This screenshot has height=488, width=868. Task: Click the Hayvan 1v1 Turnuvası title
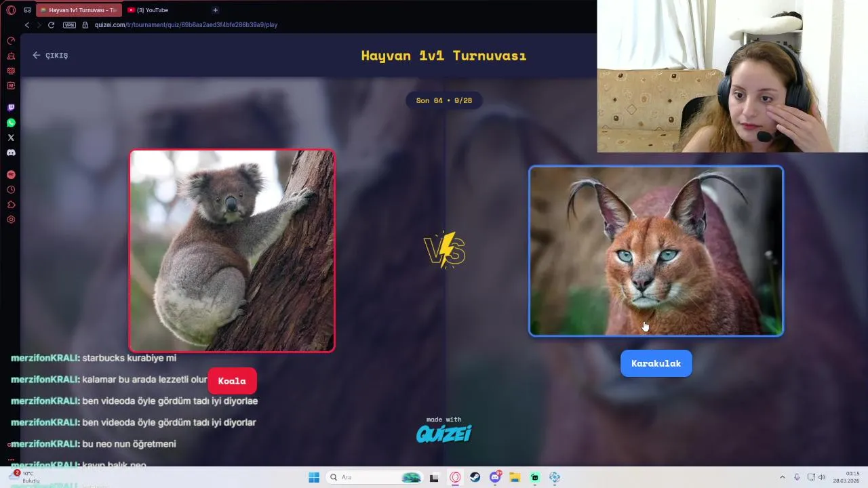(x=444, y=56)
